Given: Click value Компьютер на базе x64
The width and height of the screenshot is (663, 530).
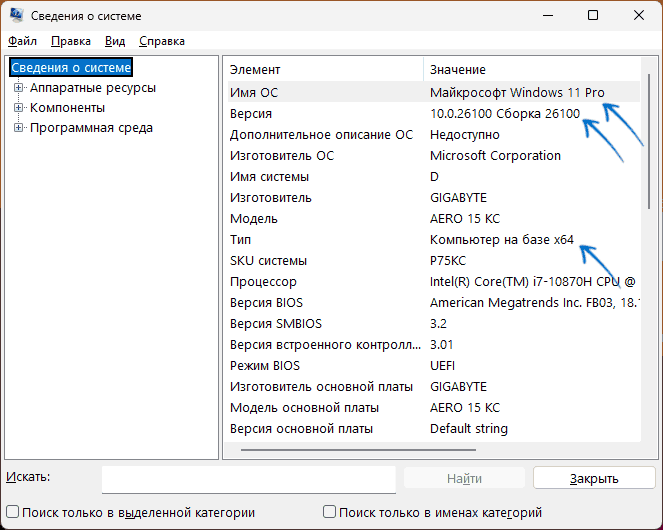Looking at the screenshot, I should click(x=501, y=239).
